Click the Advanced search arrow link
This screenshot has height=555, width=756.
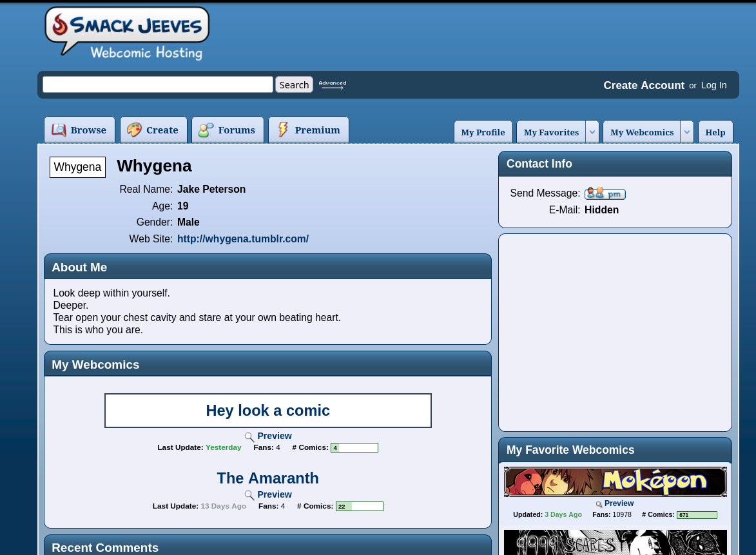tap(332, 85)
